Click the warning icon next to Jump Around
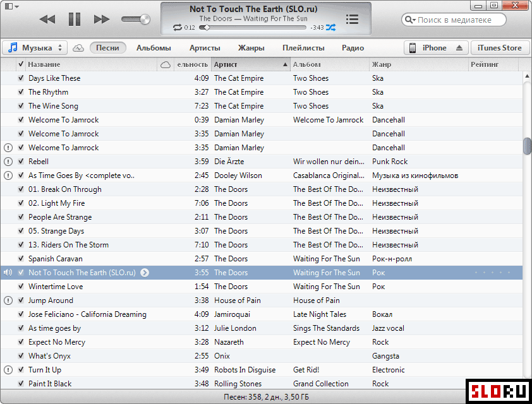The height and width of the screenshot is (404, 532). point(8,300)
